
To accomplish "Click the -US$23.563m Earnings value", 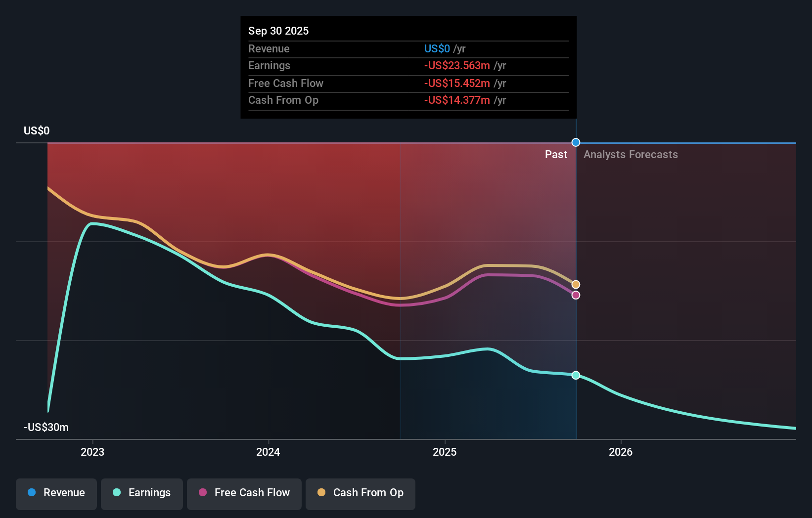I will pos(457,65).
